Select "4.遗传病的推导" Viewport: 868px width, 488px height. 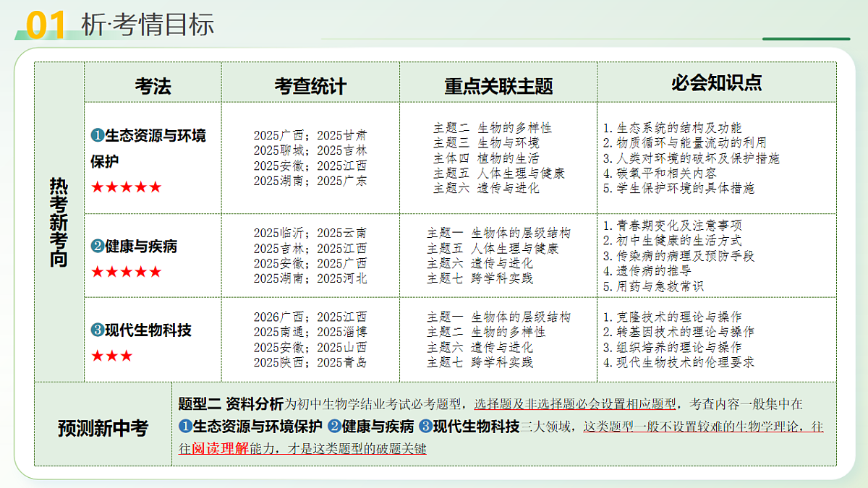tap(647, 271)
